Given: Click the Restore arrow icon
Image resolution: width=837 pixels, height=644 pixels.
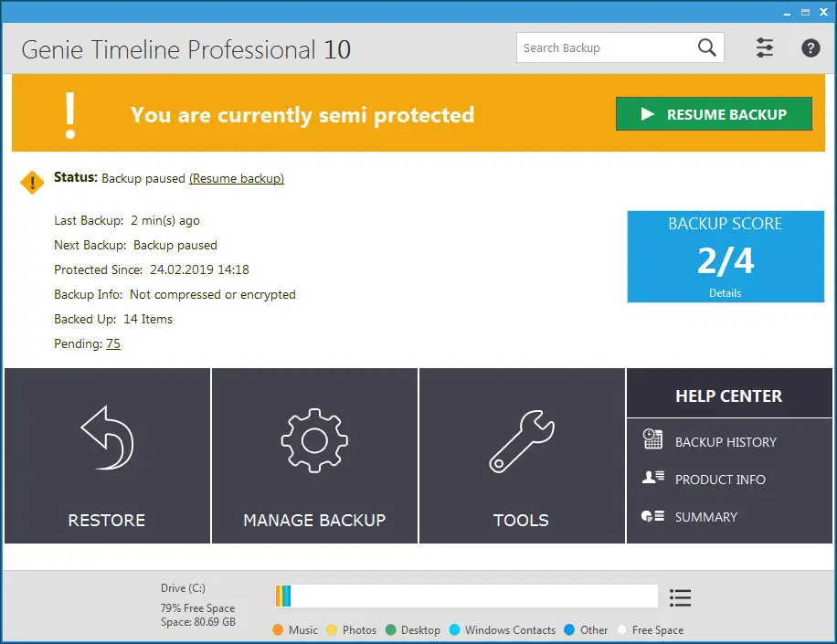Looking at the screenshot, I should click(107, 438).
